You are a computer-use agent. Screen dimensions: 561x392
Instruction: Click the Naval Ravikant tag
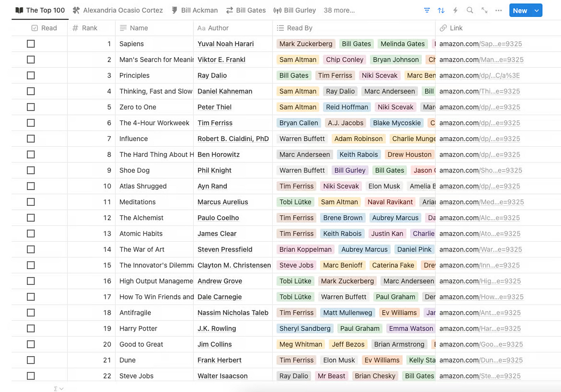coord(390,202)
